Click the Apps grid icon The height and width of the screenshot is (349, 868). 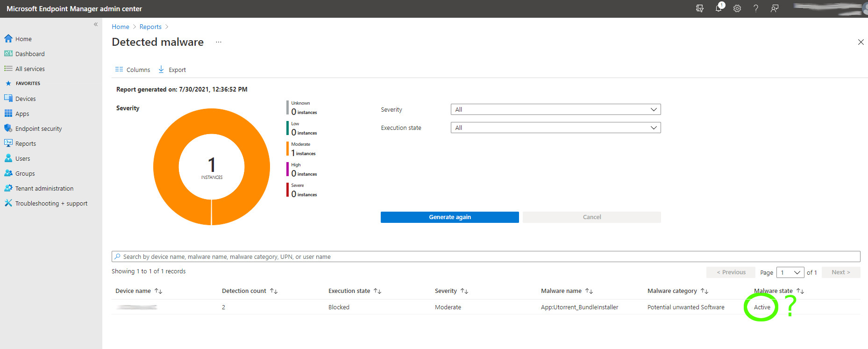point(8,114)
